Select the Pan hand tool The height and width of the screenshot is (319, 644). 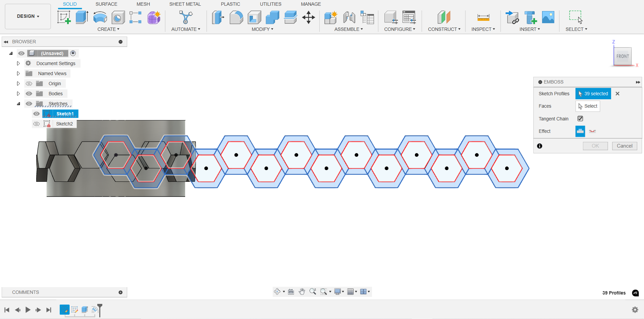pos(302,291)
